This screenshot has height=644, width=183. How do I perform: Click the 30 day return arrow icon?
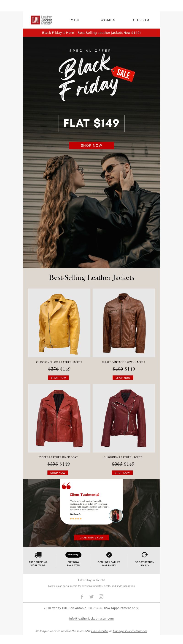click(x=145, y=555)
